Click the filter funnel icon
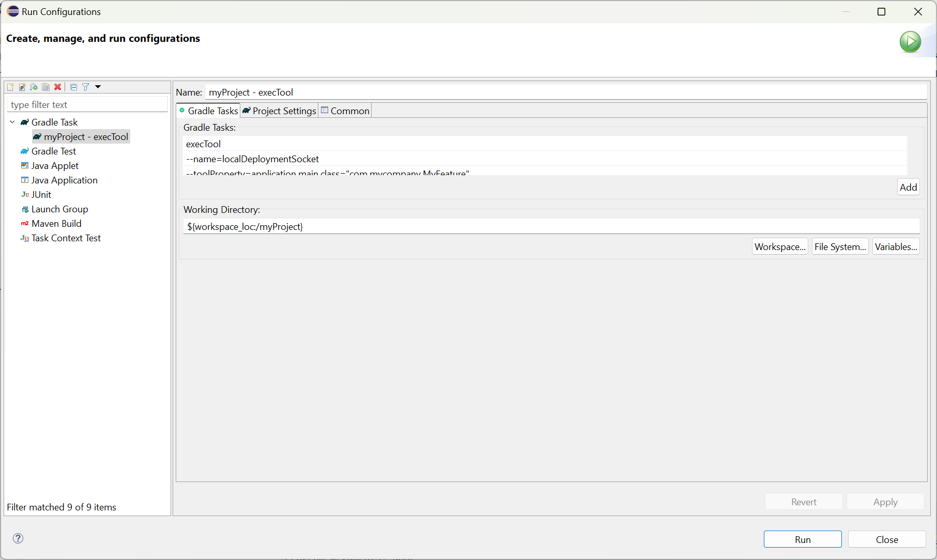The width and height of the screenshot is (937, 560). pos(86,87)
